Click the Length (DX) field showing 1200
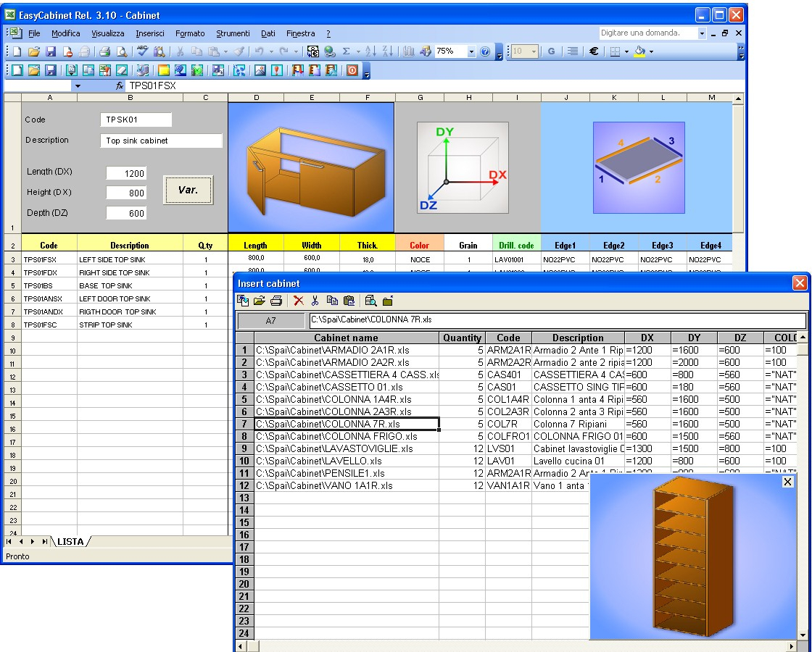The width and height of the screenshot is (812, 652). click(127, 173)
